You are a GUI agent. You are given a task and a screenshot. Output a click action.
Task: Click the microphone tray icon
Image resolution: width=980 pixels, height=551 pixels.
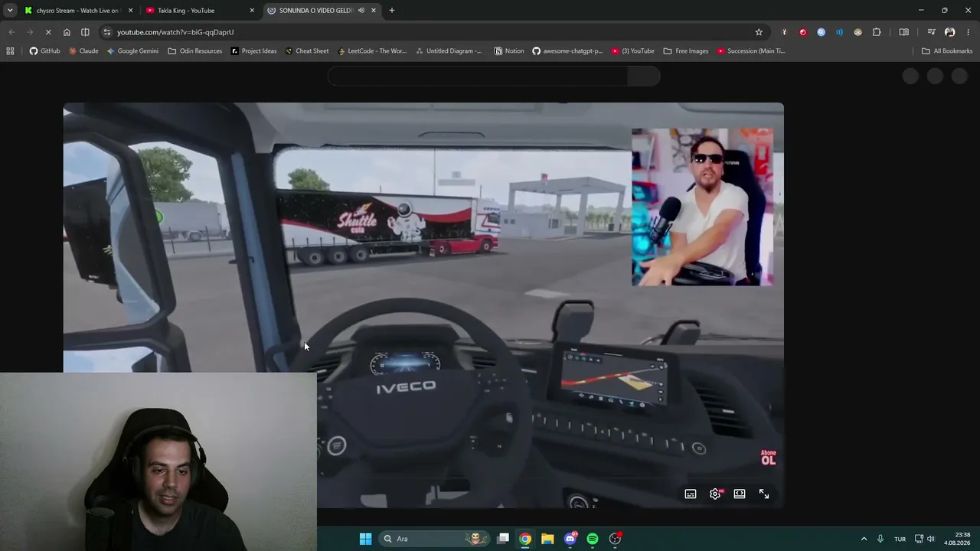click(880, 539)
